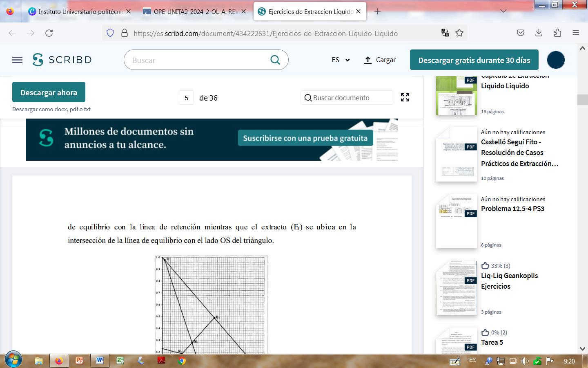Open thumbnail of Liq-Liq Geankoplis Ejercicios
This screenshot has width=588, height=368.
(457, 288)
